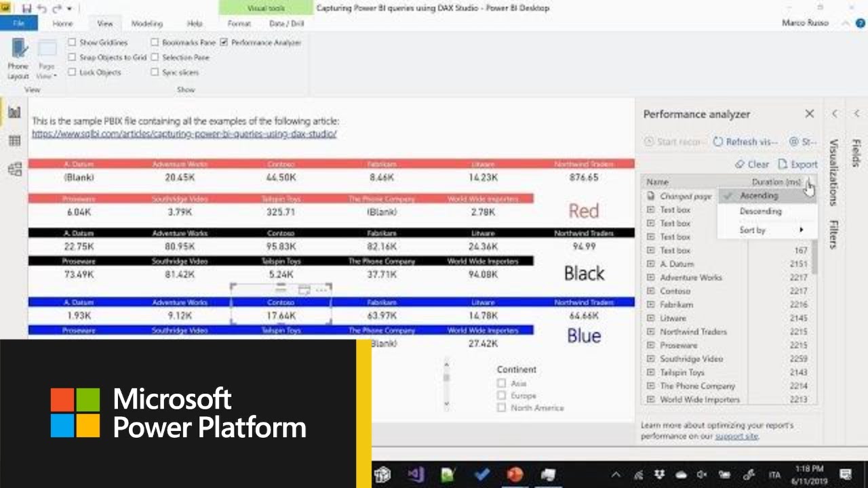Enable Sync slicers checkbox
The width and height of the screenshot is (868, 488).
155,72
